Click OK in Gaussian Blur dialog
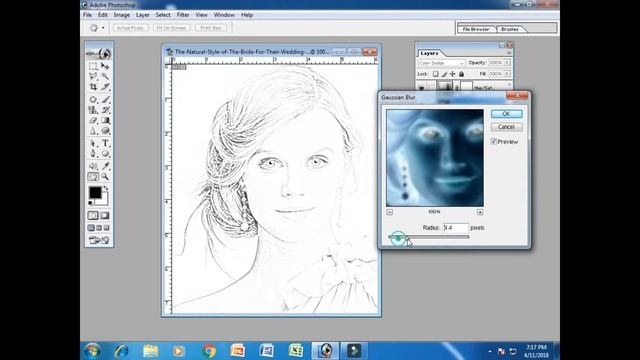Image resolution: width=640 pixels, height=360 pixels. pyautogui.click(x=506, y=113)
